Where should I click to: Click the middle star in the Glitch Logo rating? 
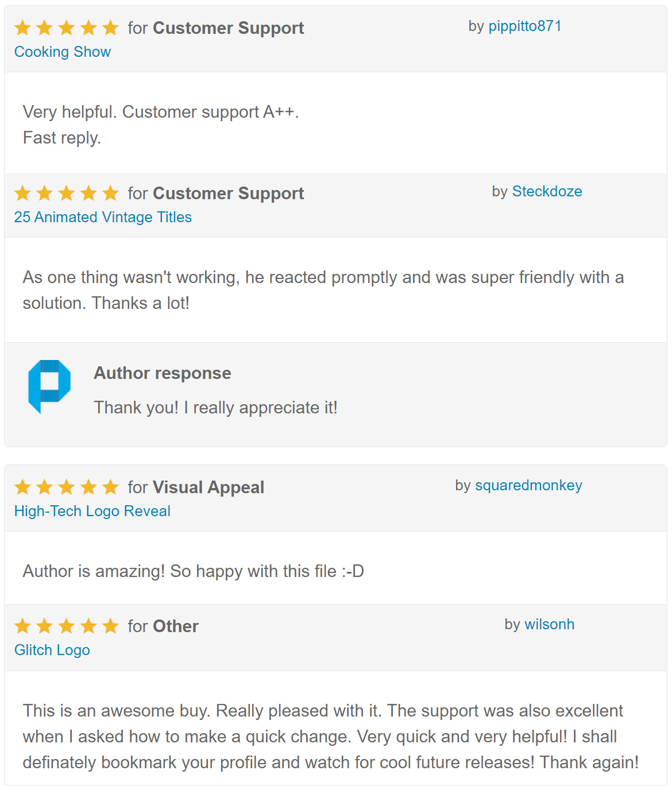[67, 626]
